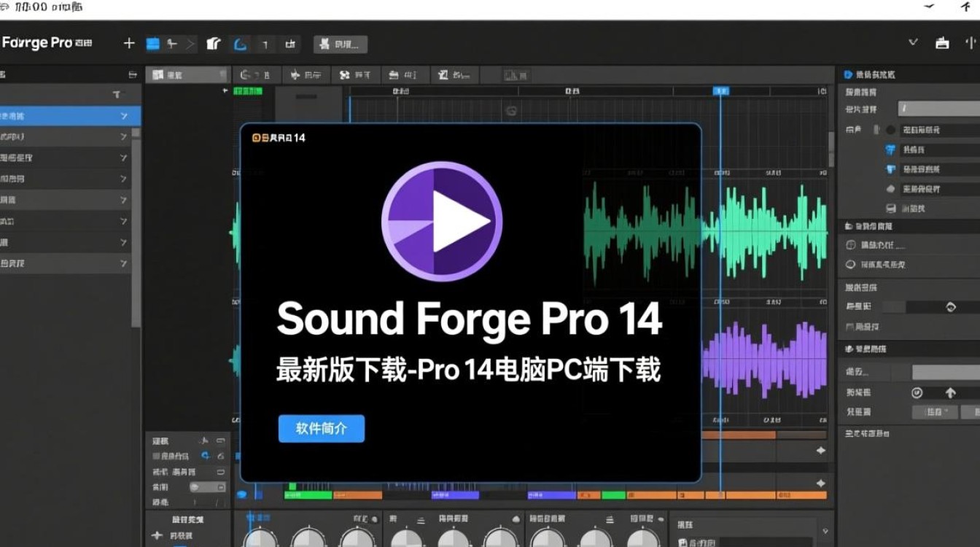This screenshot has height=547, width=980.
Task: Click the cursor tool icon next to the file icon
Action: point(173,44)
